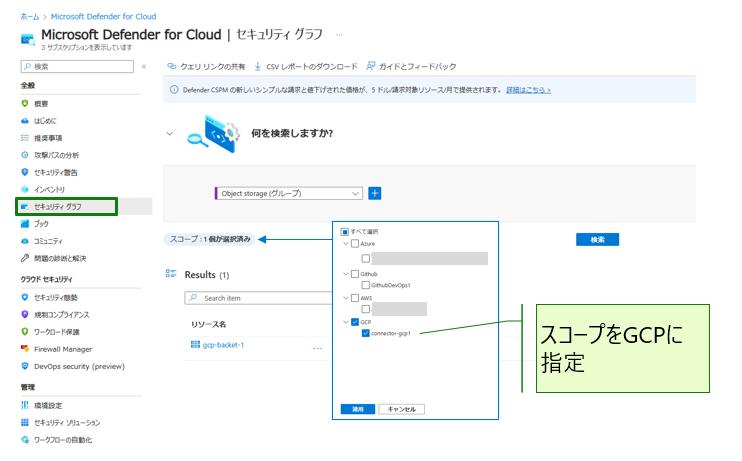Open ワークロード保護 green shield icon
The image size is (742, 461).
coord(25,331)
